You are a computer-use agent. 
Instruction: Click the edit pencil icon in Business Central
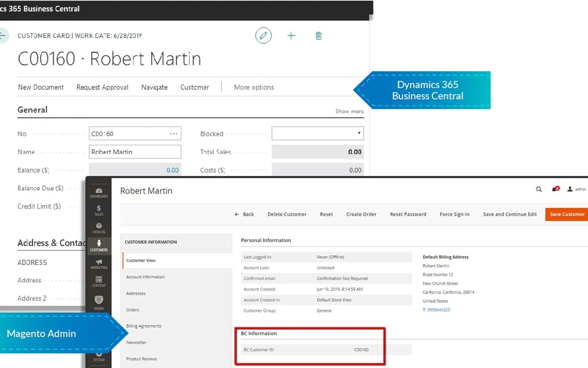click(263, 36)
